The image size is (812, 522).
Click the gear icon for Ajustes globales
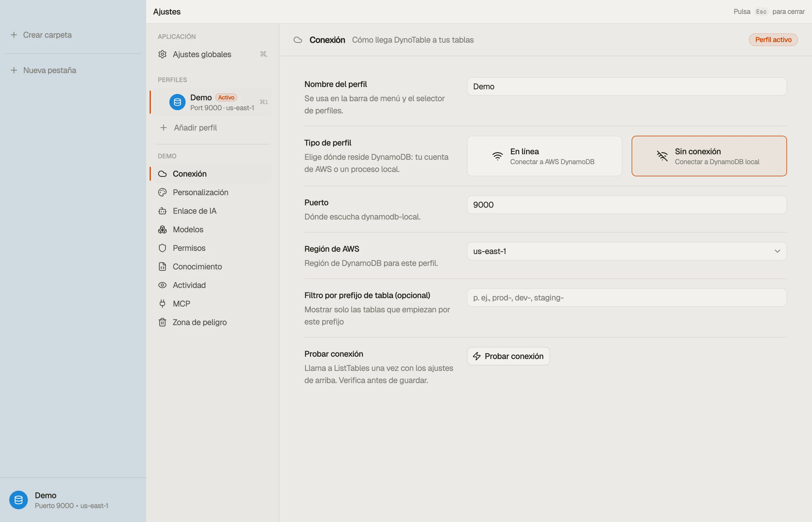tap(162, 54)
